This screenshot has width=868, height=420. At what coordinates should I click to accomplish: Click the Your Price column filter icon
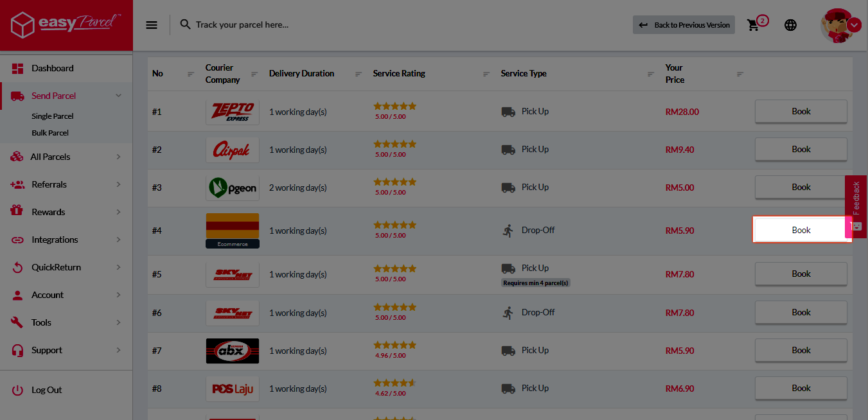click(x=740, y=74)
